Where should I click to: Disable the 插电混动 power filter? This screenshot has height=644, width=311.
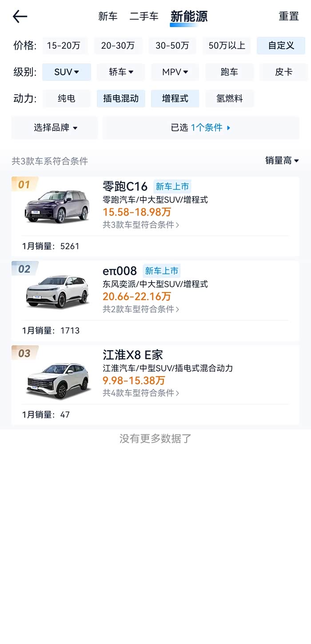[x=121, y=99]
